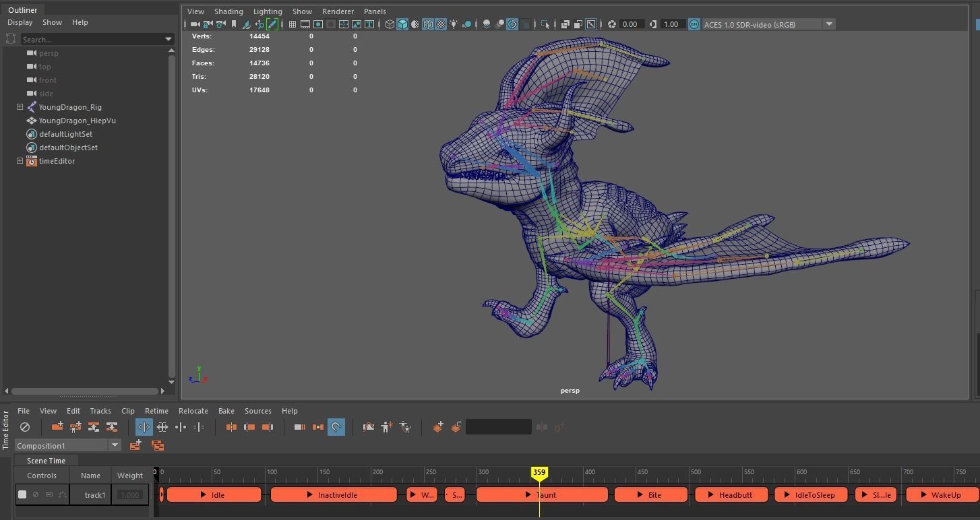Open the viewport Shading menu

pyautogui.click(x=228, y=11)
